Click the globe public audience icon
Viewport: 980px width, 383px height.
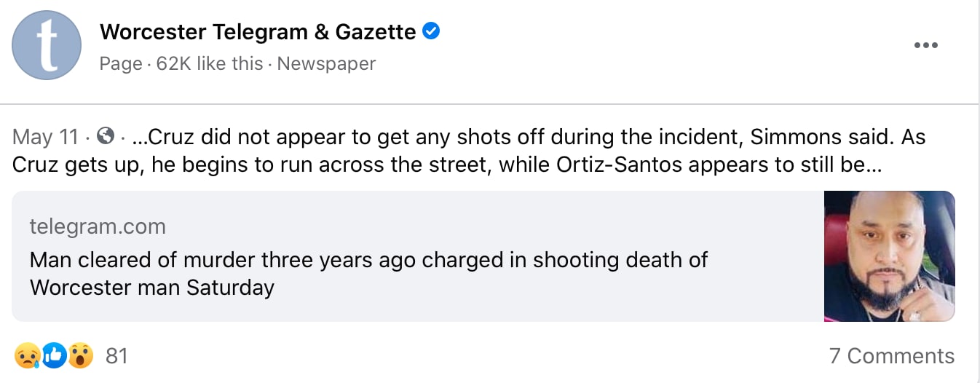(106, 136)
